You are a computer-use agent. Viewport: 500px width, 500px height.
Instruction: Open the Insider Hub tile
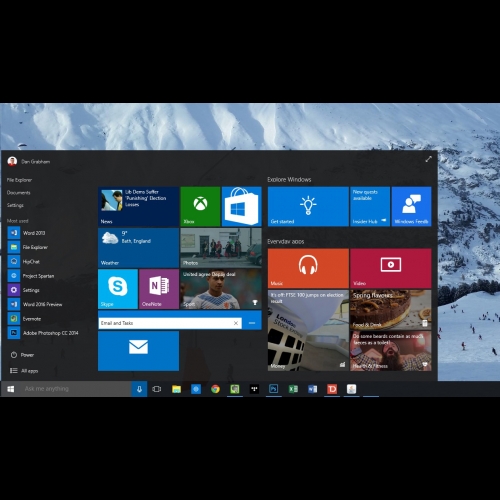[370, 206]
